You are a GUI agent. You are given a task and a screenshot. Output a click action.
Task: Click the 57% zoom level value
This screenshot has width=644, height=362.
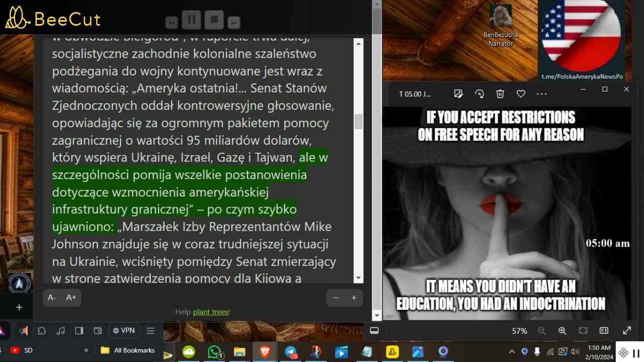pos(519,331)
